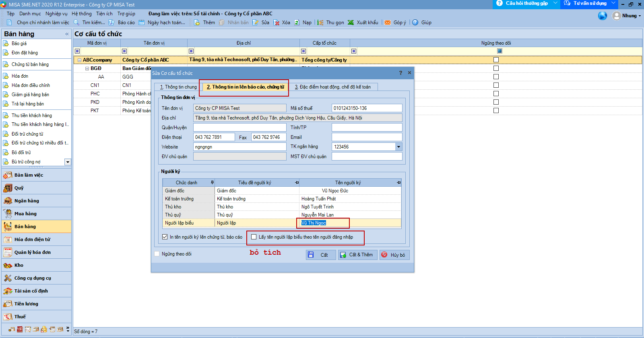The image size is (644, 338).
Task: Tick Ngừng theo dõi checkbox on the PKD row
Action: coord(496,102)
